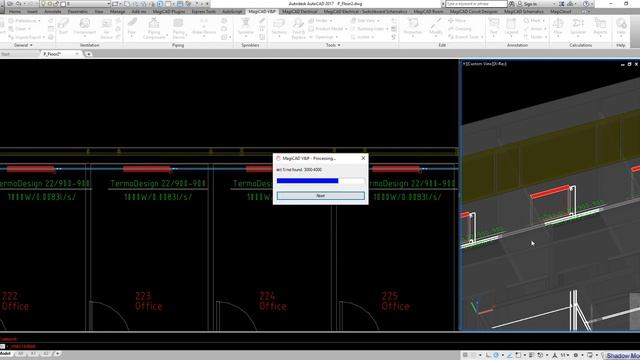Open the Side View dropdown
The width and height of the screenshot is (640, 360).
point(365,20)
